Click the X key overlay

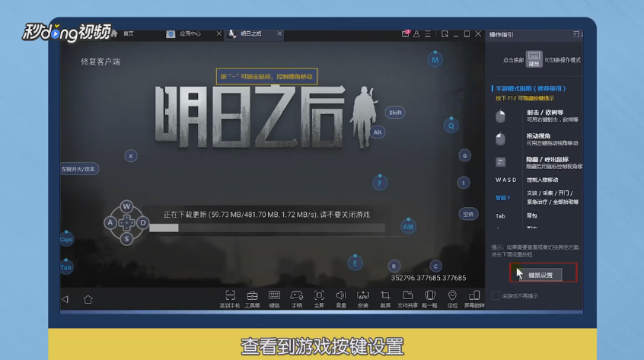click(x=131, y=156)
